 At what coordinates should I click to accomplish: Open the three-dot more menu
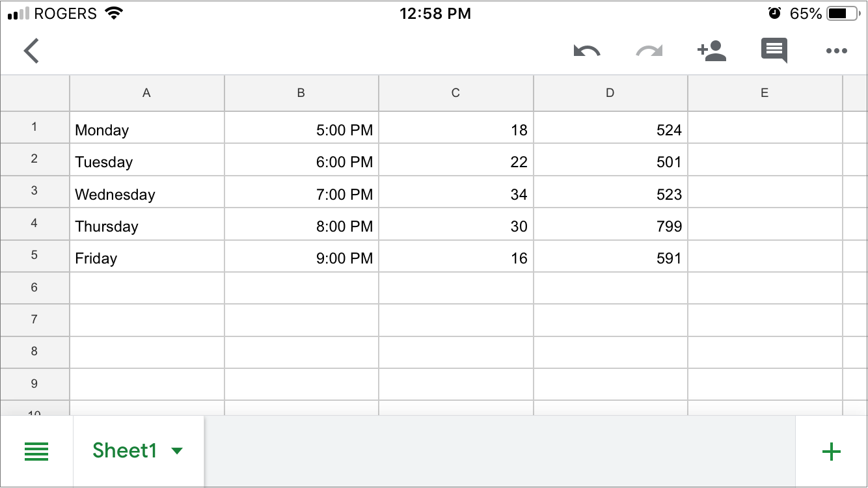click(836, 51)
